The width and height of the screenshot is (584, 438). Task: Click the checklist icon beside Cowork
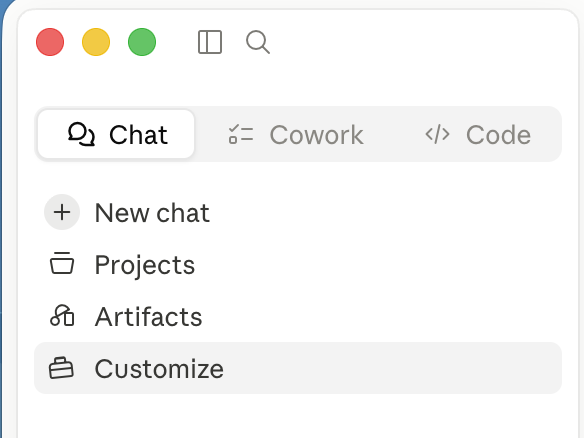[x=241, y=134]
